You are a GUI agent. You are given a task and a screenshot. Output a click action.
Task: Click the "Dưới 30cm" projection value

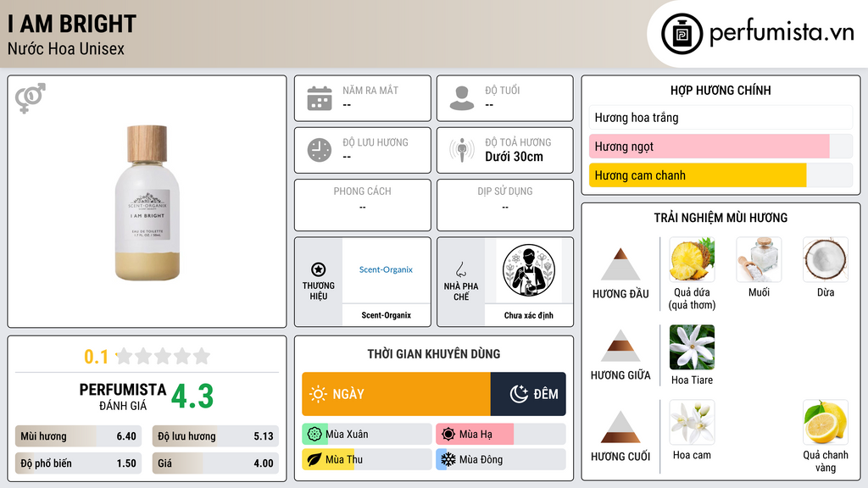pos(515,157)
